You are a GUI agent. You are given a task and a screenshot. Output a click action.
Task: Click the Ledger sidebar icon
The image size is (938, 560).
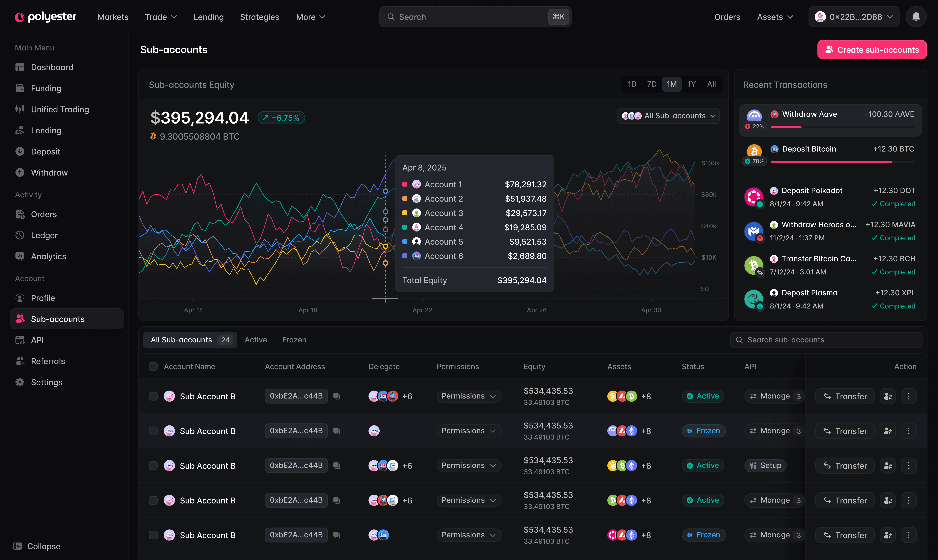pyautogui.click(x=20, y=235)
